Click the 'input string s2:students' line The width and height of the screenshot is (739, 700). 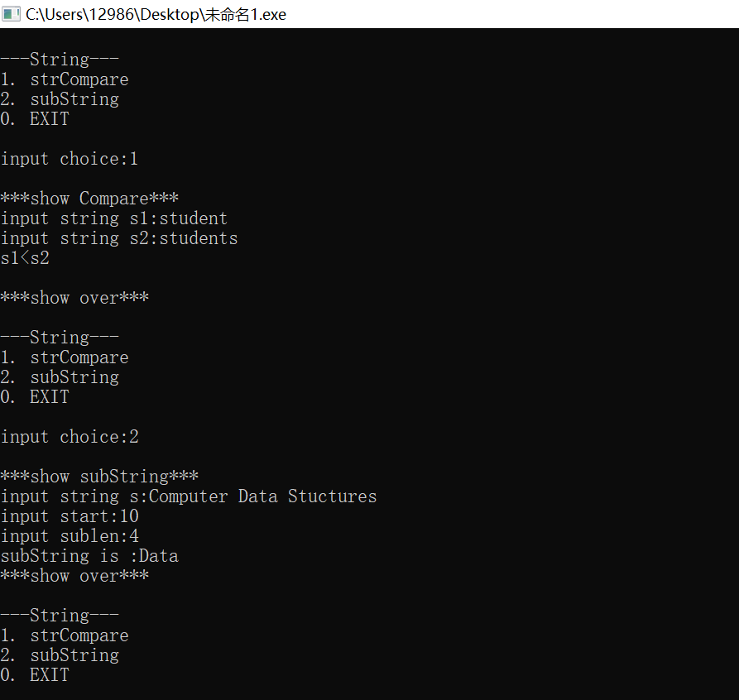(119, 238)
